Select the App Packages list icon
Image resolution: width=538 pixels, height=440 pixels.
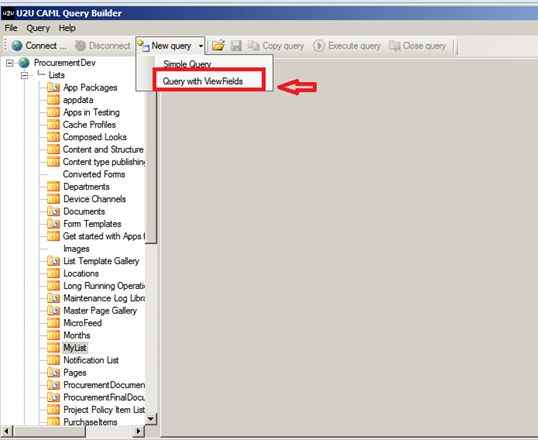click(53, 88)
